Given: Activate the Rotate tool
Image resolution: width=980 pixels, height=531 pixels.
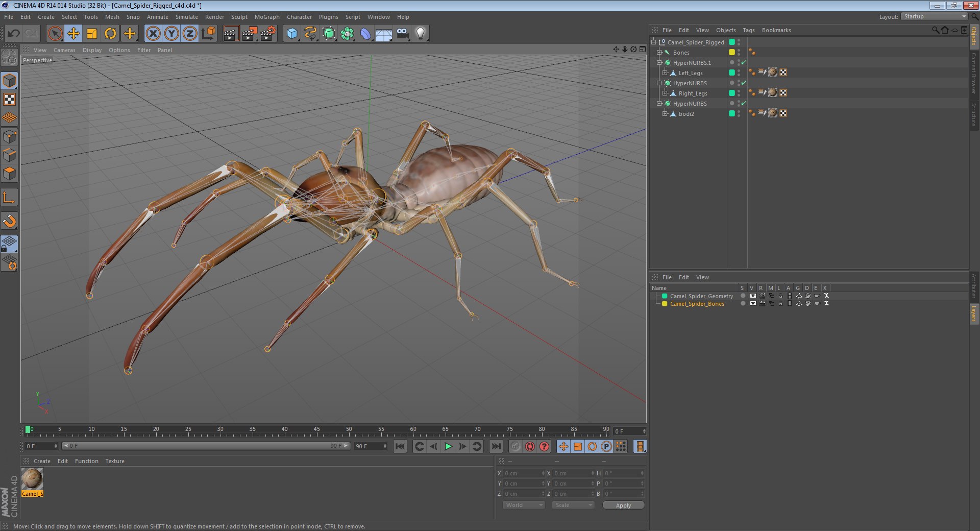Looking at the screenshot, I should click(110, 34).
